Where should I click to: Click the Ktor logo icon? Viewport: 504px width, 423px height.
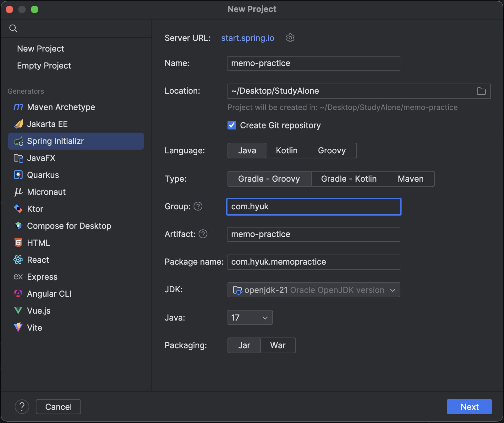(x=18, y=209)
